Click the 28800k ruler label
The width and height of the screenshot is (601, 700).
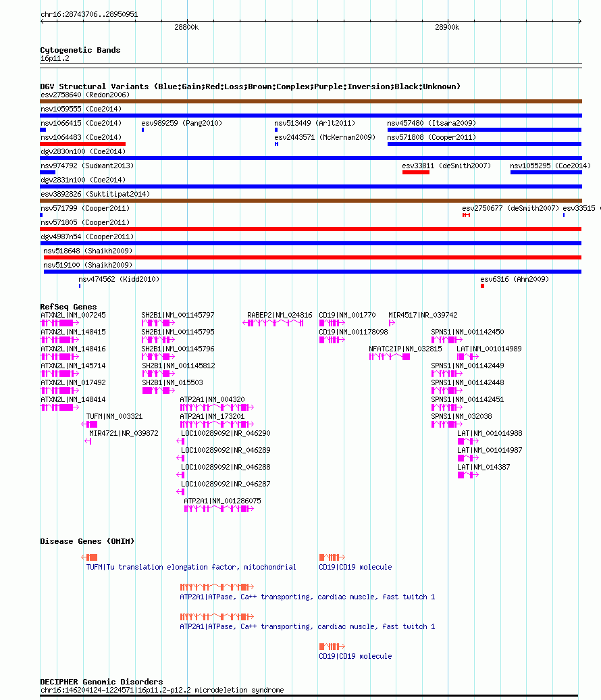186,27
